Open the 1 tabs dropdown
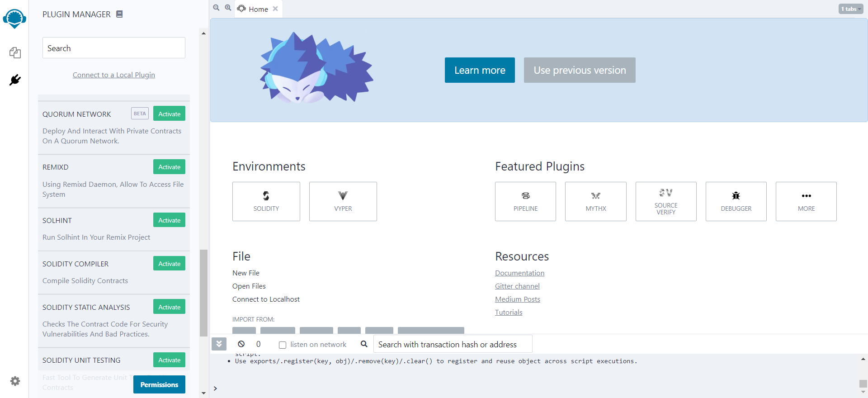Screen dimensions: 868x398 pos(851,9)
